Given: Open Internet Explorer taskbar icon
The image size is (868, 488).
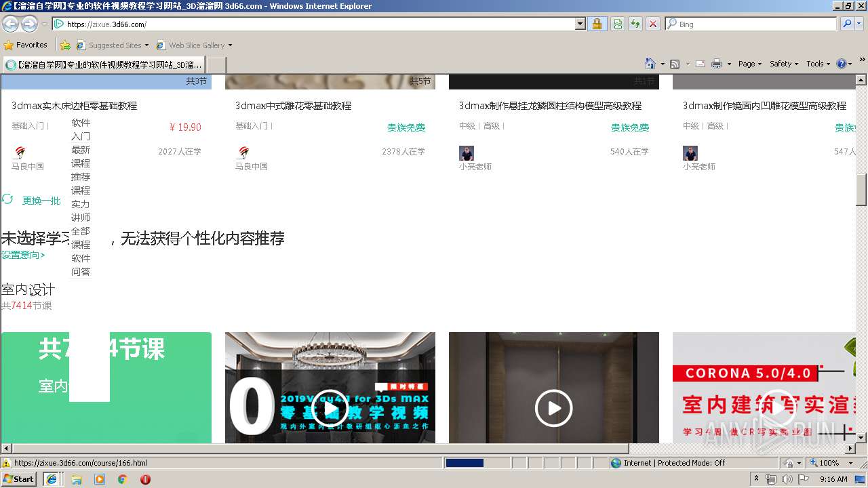Looking at the screenshot, I should click(51, 479).
